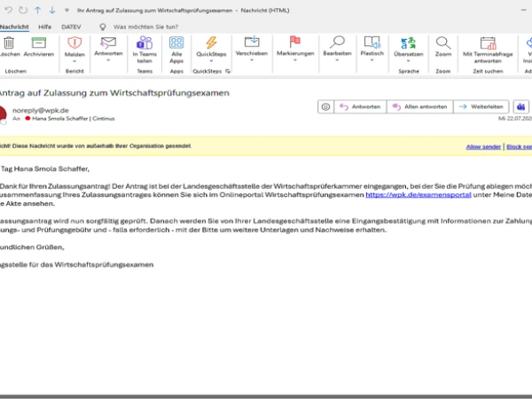Open QuickSteps group dialog launcher
This screenshot has width=532, height=399.
(228, 71)
